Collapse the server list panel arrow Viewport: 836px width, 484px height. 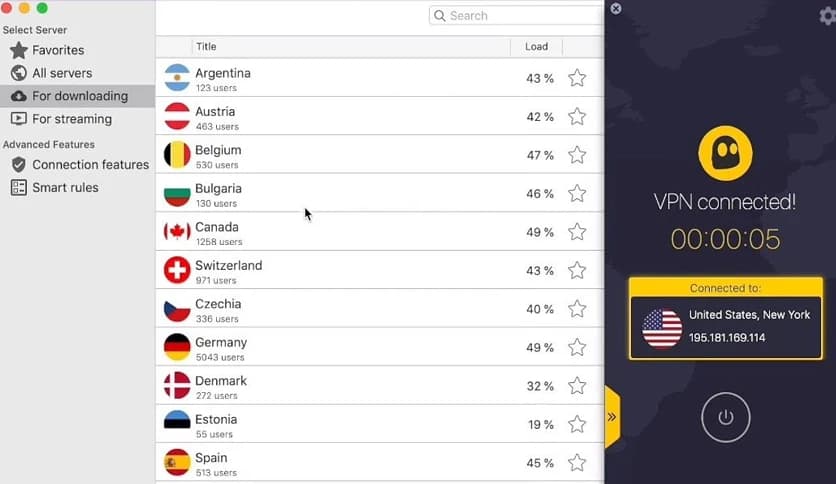click(612, 416)
